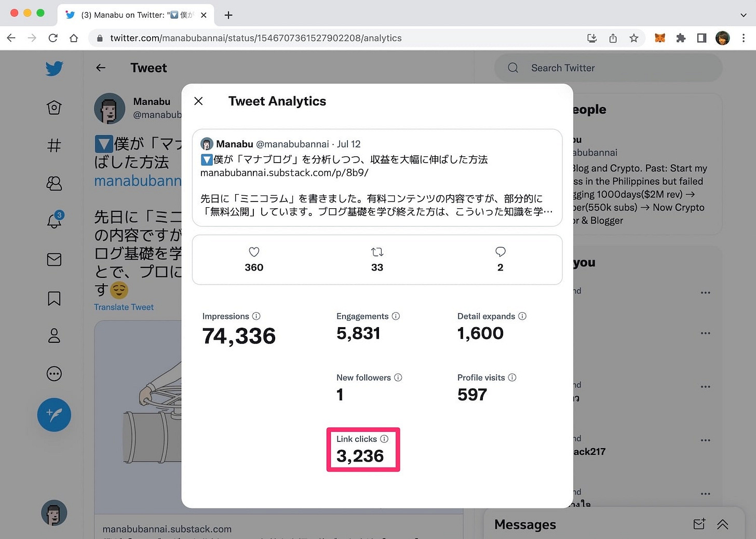Image resolution: width=756 pixels, height=539 pixels.
Task: Close the Tweet Analytics dialog
Action: coord(198,101)
